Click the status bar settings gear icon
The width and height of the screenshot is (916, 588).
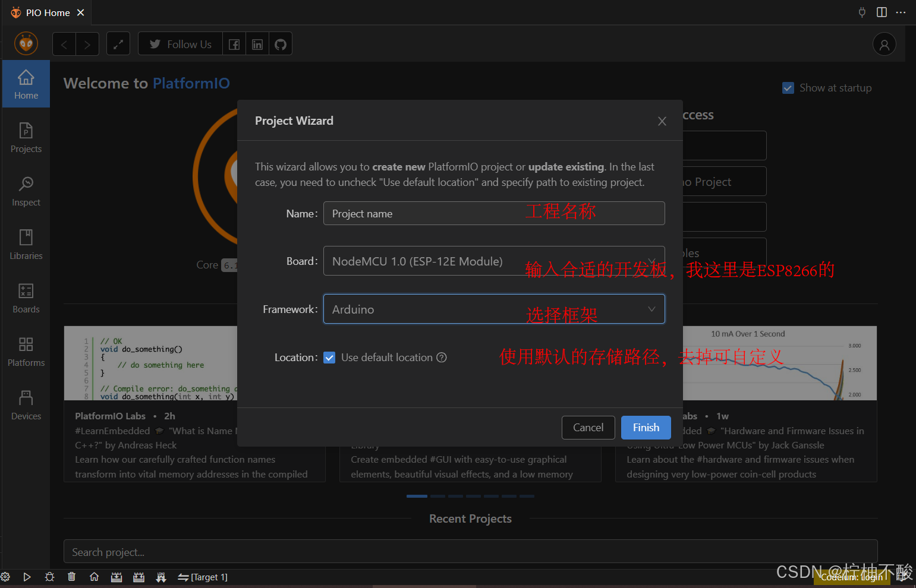click(x=5, y=577)
